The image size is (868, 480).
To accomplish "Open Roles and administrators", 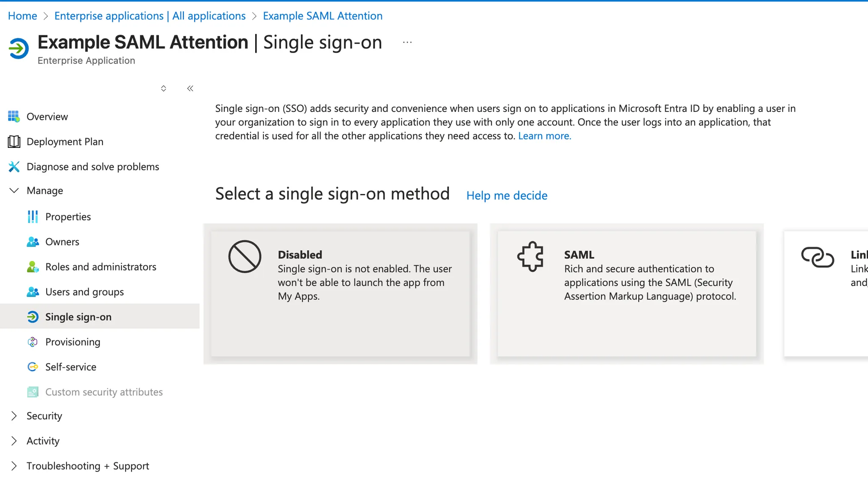I will point(101,266).
